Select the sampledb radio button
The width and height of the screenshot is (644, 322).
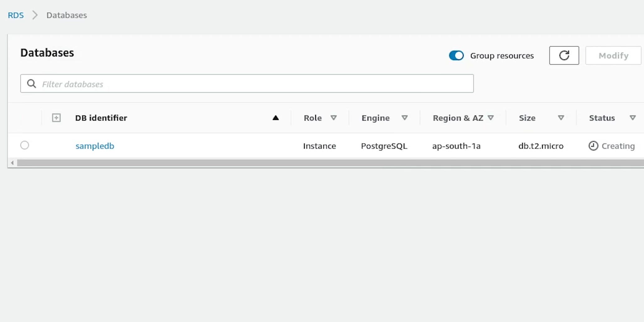tap(25, 145)
